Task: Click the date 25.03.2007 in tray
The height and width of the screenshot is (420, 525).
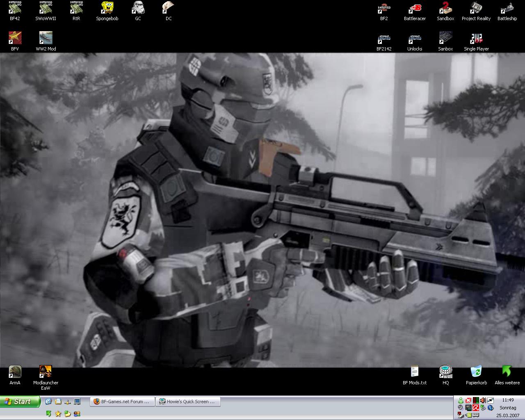Action: (x=508, y=415)
